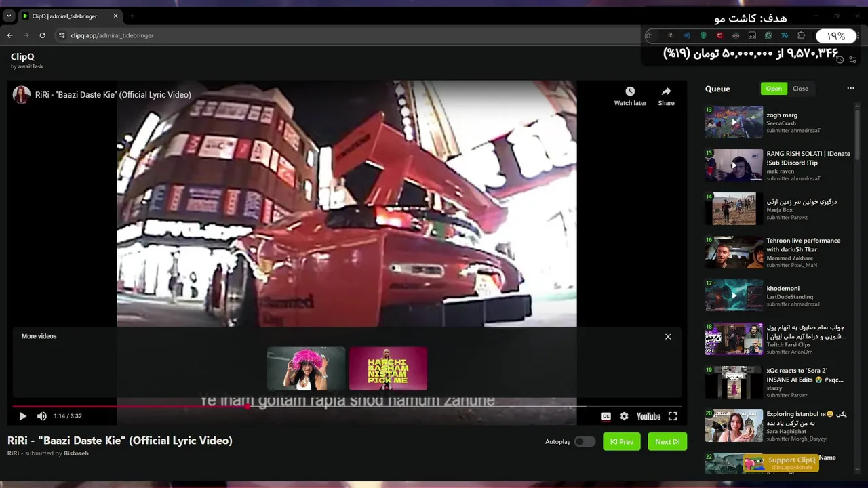Screen dimensions: 868x488
Task: Select queue clip 'khodemoni'
Action: (x=778, y=296)
